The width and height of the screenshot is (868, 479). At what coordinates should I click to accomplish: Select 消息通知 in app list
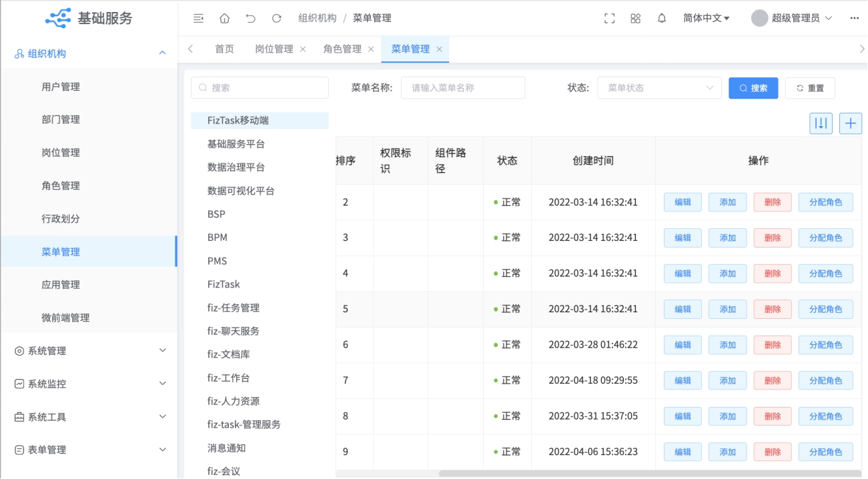click(x=227, y=448)
